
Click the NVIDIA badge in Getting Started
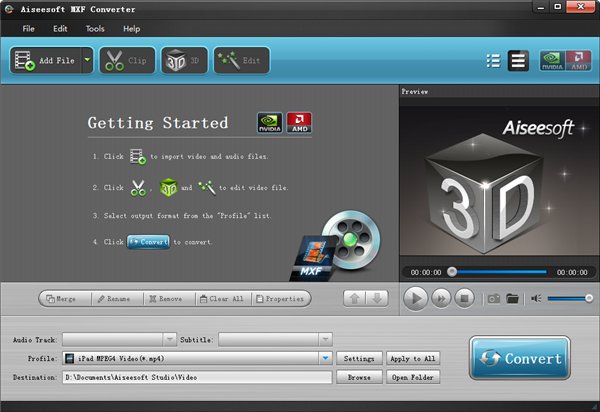pyautogui.click(x=270, y=123)
